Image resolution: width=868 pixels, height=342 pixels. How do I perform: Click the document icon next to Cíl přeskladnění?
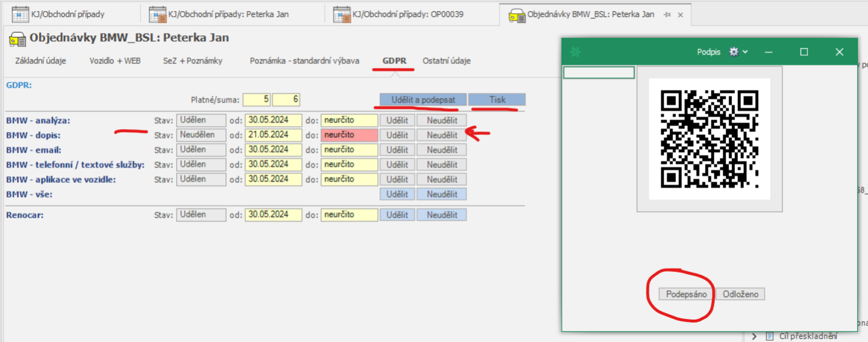[x=769, y=336]
